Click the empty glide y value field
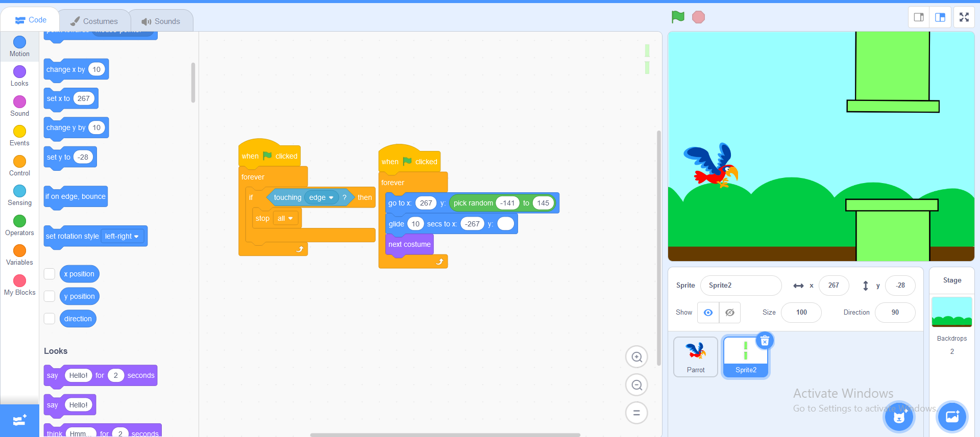 pyautogui.click(x=505, y=224)
